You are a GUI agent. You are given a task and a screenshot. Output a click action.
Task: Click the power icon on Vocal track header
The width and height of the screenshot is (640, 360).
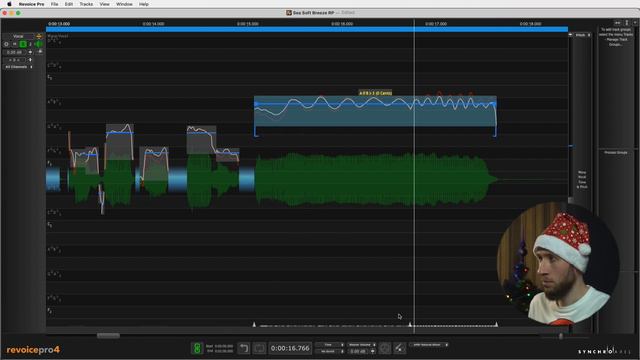[6, 44]
